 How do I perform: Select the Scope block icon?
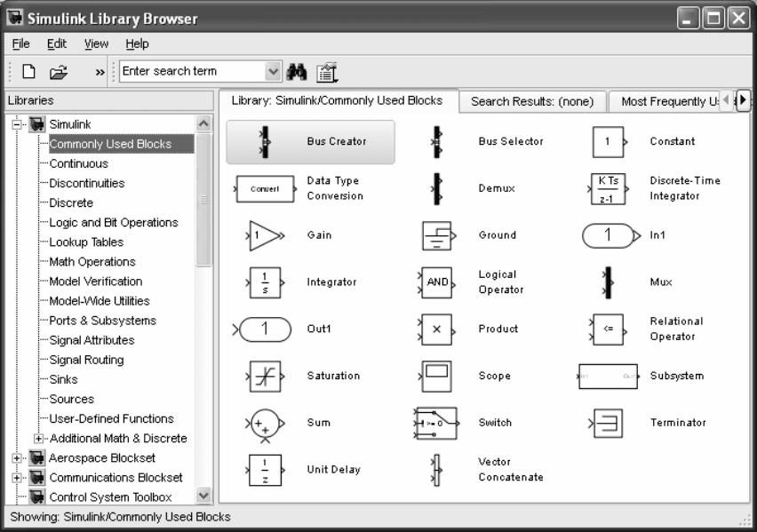click(437, 376)
